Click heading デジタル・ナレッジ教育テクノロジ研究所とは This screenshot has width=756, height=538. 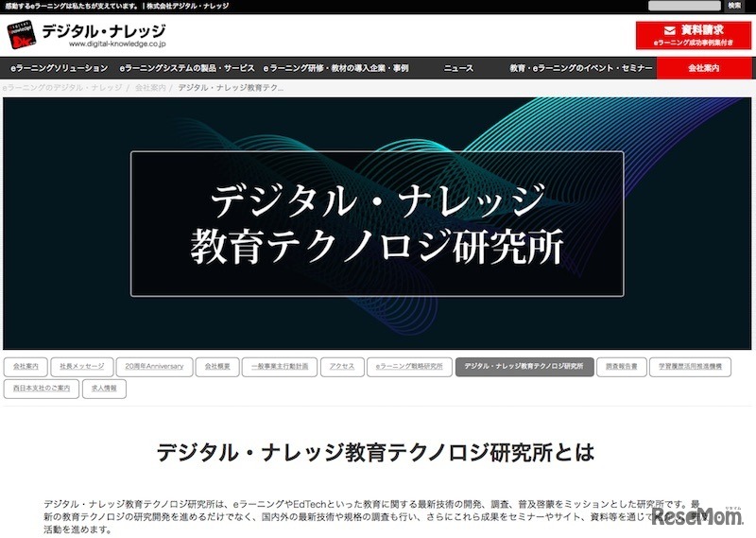pos(375,453)
